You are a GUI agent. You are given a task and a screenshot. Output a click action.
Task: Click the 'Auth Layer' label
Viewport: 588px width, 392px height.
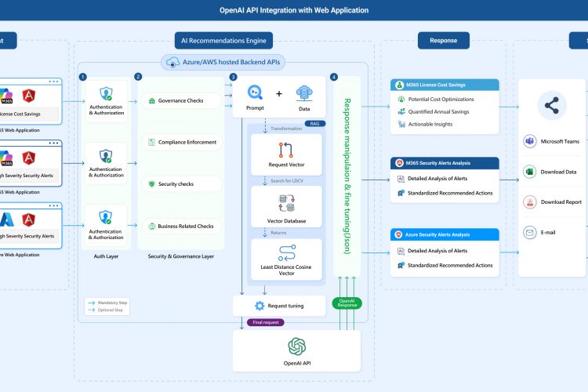coord(106,256)
